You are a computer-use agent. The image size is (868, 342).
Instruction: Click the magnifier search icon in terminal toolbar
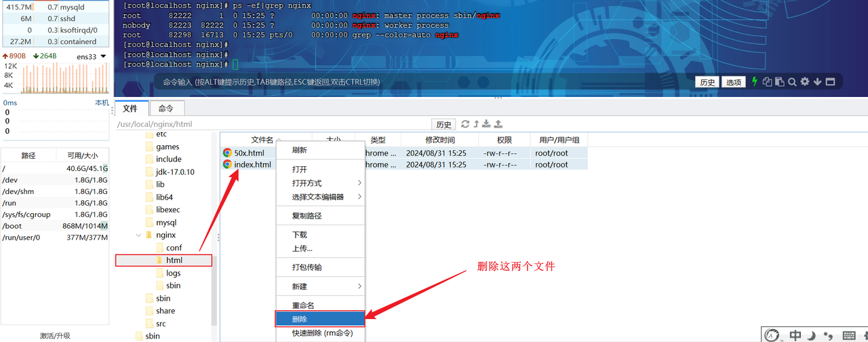point(792,81)
